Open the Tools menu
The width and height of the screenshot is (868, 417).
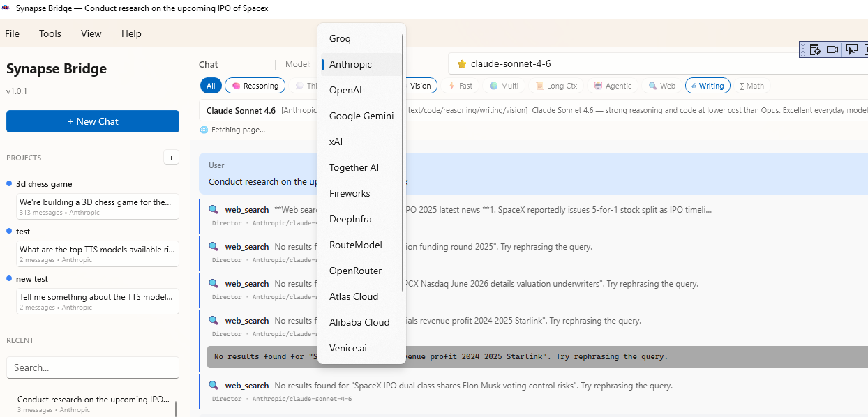click(x=50, y=33)
